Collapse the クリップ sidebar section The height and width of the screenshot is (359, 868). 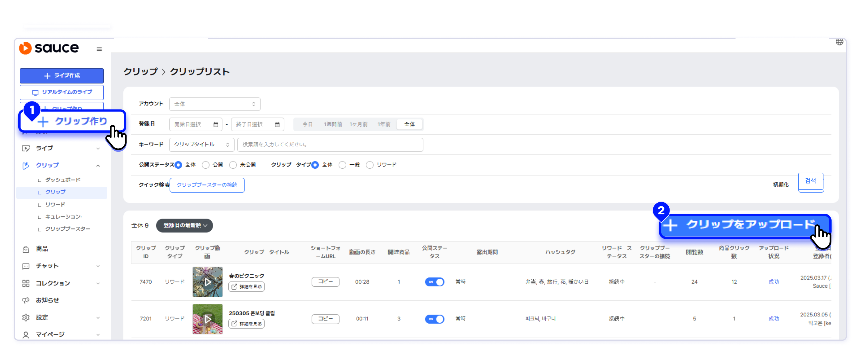(x=98, y=166)
